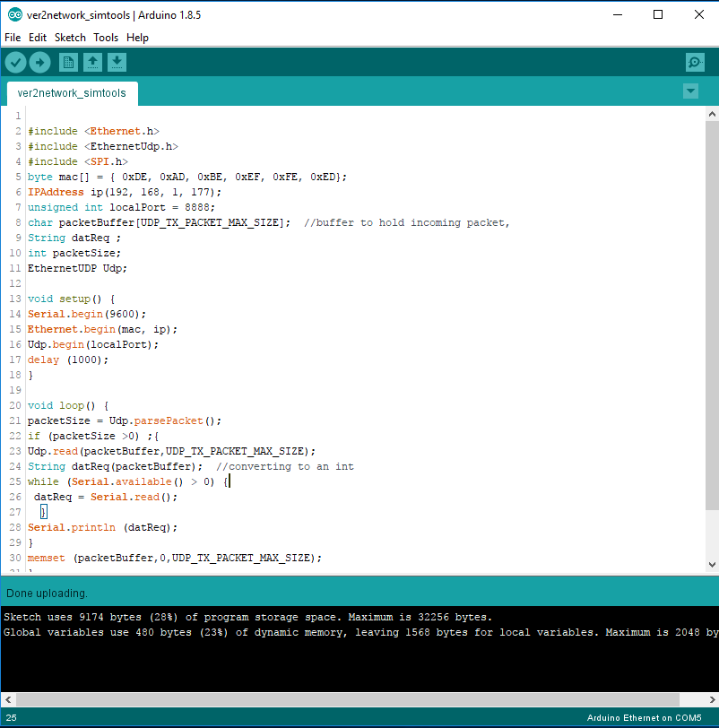Click the Arduino logo in title bar
The width and height of the screenshot is (719, 728).
(15, 15)
